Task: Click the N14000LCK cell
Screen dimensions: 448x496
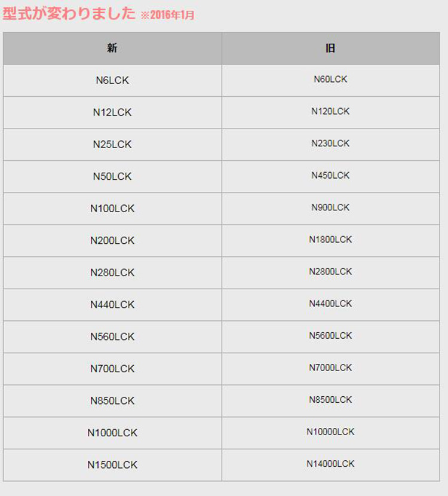Action: pos(330,464)
